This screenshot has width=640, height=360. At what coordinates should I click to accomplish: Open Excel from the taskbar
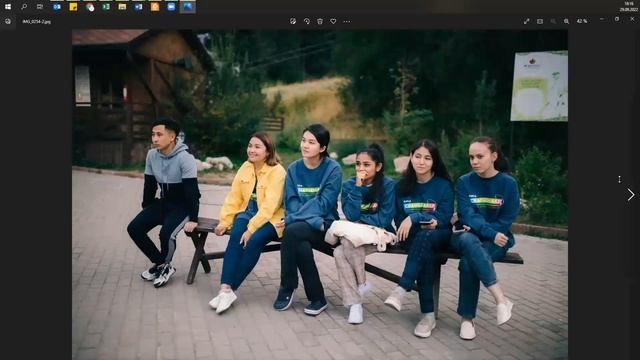[x=106, y=7]
